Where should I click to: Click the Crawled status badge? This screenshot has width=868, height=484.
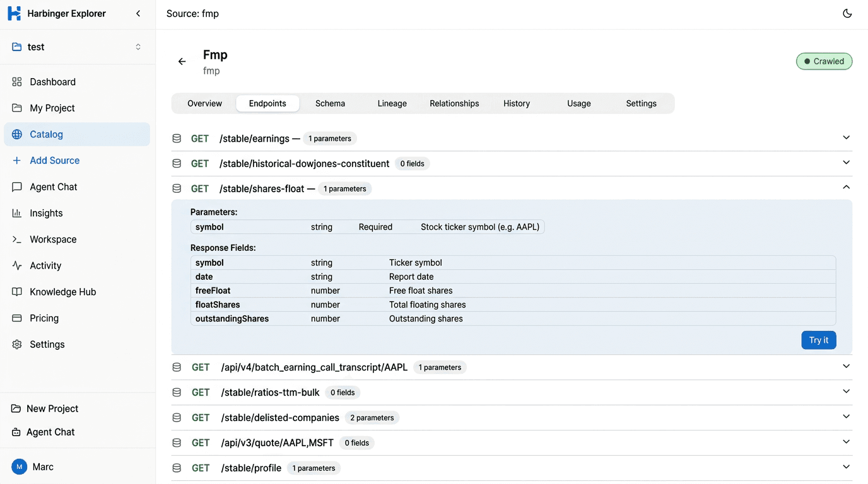[x=824, y=61]
